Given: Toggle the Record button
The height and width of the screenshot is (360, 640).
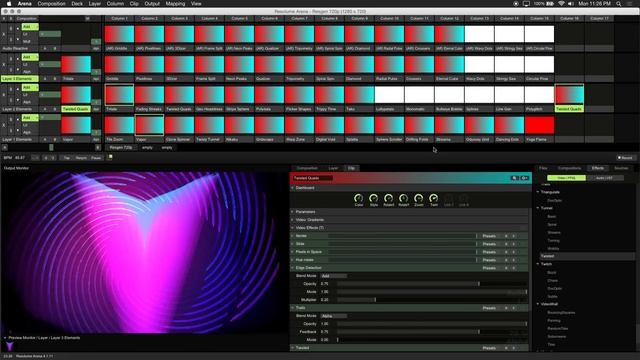Looking at the screenshot, I should click(625, 158).
